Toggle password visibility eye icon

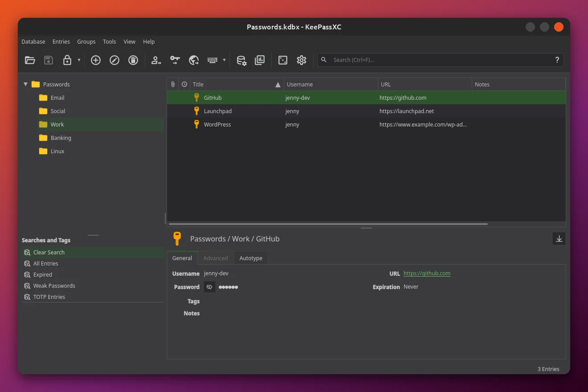pos(209,287)
